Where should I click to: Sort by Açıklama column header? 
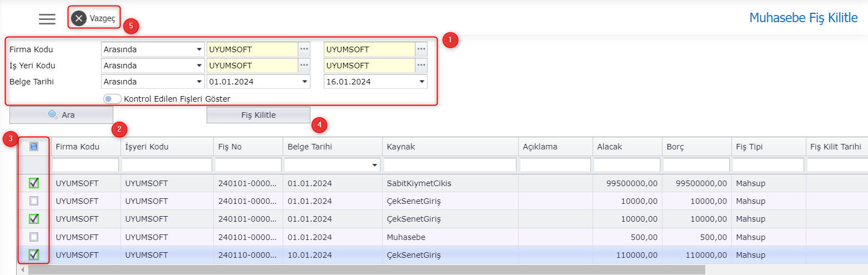pyautogui.click(x=555, y=147)
